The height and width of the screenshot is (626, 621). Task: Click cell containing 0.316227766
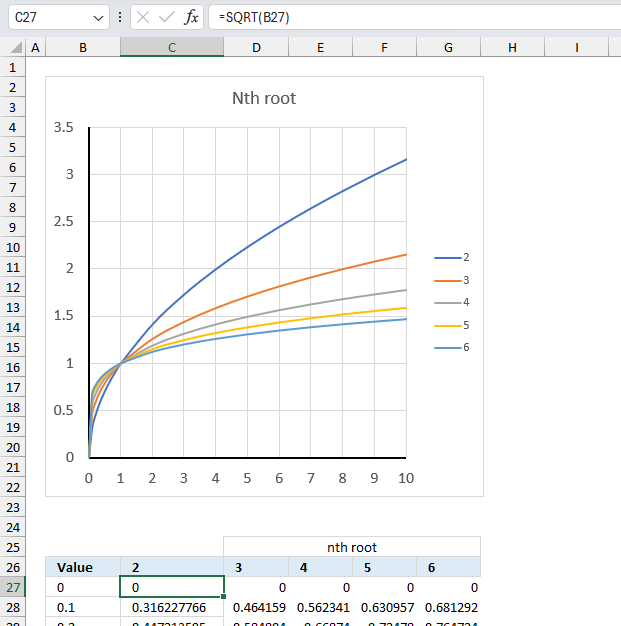[172, 607]
